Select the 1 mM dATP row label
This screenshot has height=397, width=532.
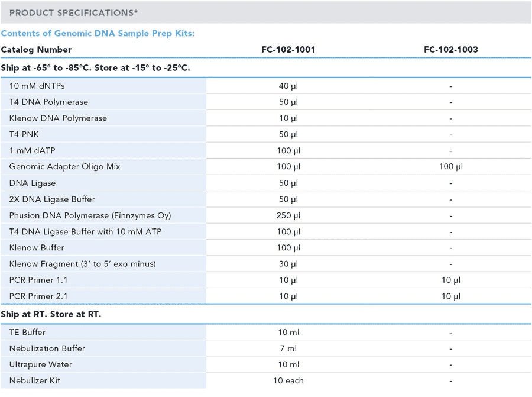pyautogui.click(x=33, y=150)
